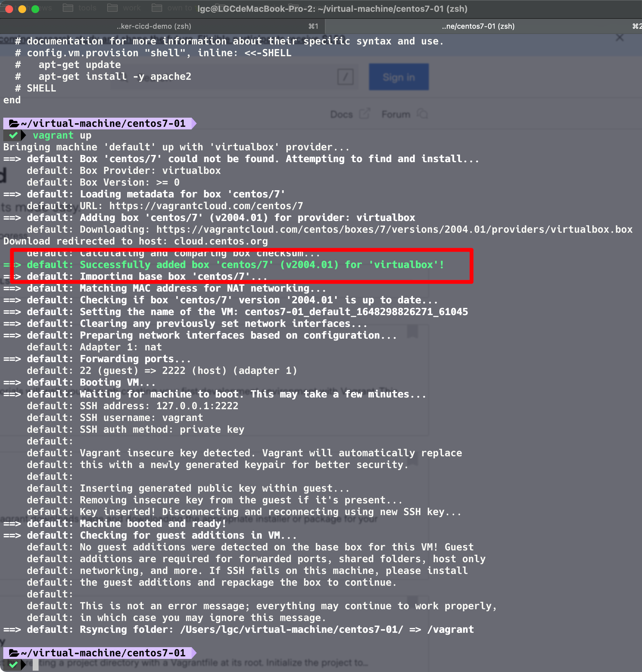
Task: Click the red close window button
Action: [9, 9]
